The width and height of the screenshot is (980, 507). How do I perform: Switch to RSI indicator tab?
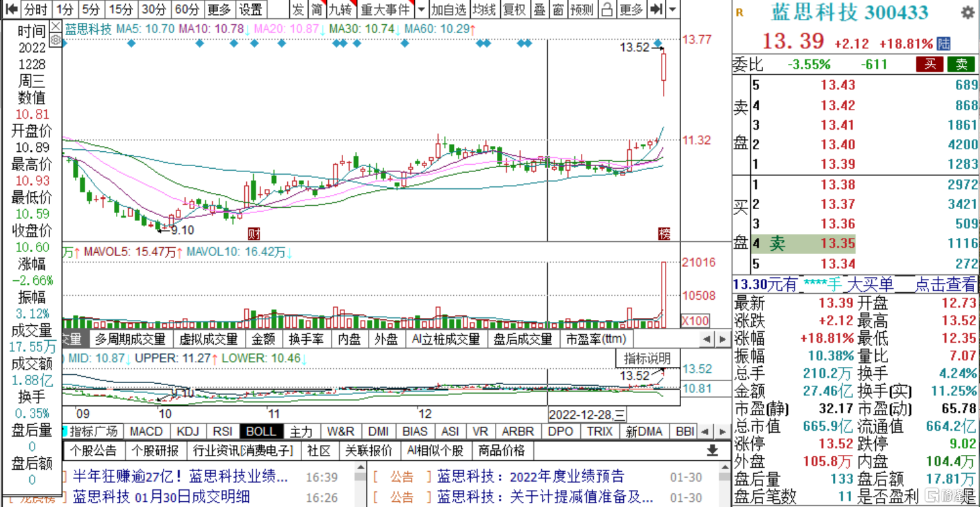point(222,431)
